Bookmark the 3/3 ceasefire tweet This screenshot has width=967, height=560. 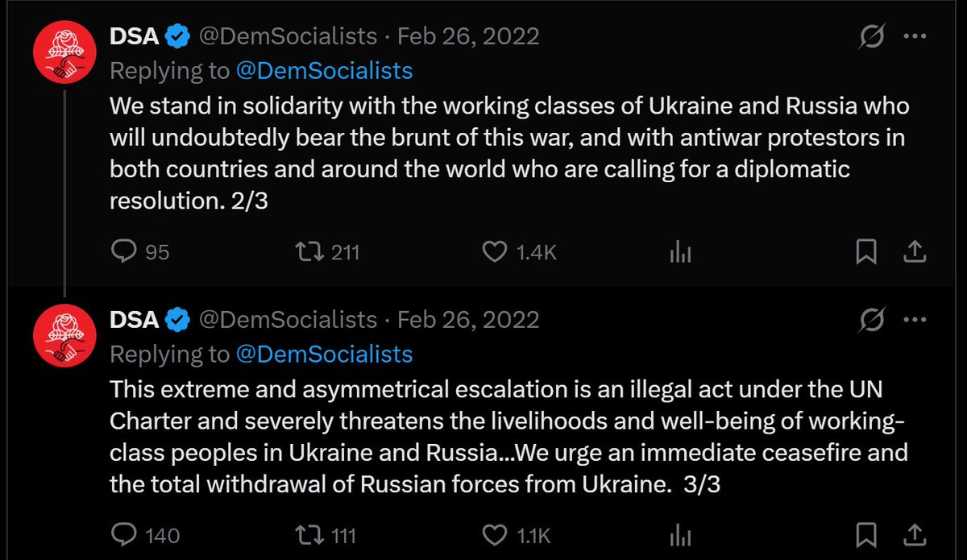pyautogui.click(x=865, y=535)
